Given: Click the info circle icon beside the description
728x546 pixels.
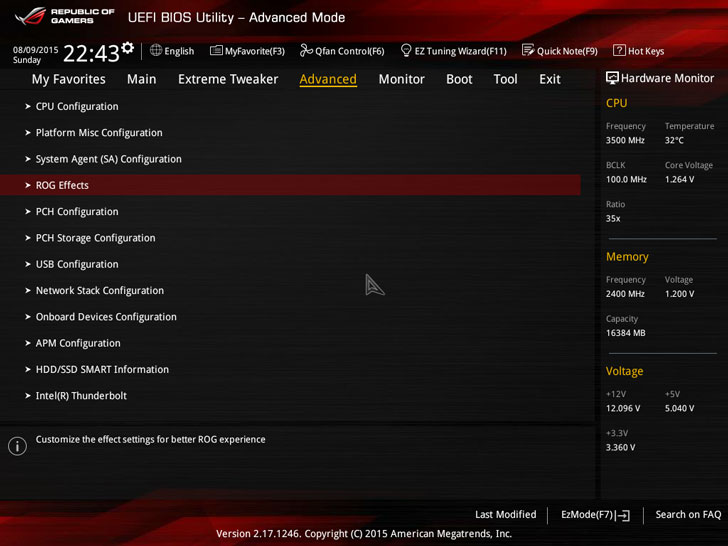Looking at the screenshot, I should (17, 446).
